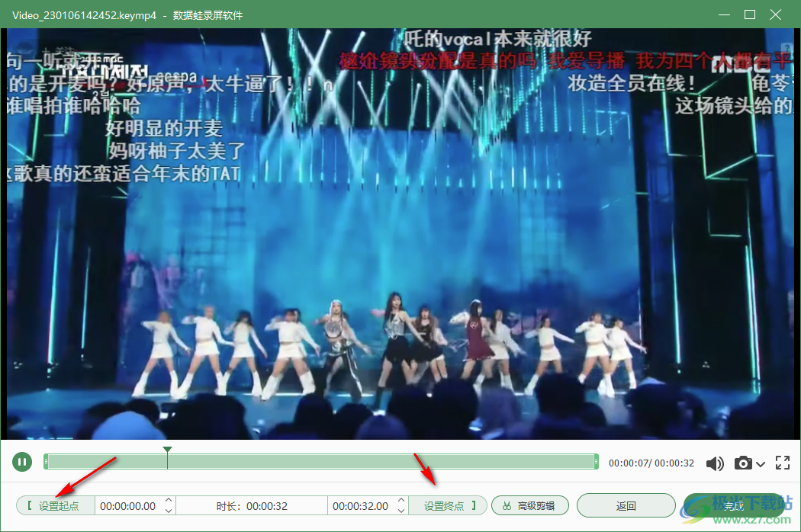This screenshot has height=532, width=801.
Task: Click the 返回 button
Action: pyautogui.click(x=626, y=506)
